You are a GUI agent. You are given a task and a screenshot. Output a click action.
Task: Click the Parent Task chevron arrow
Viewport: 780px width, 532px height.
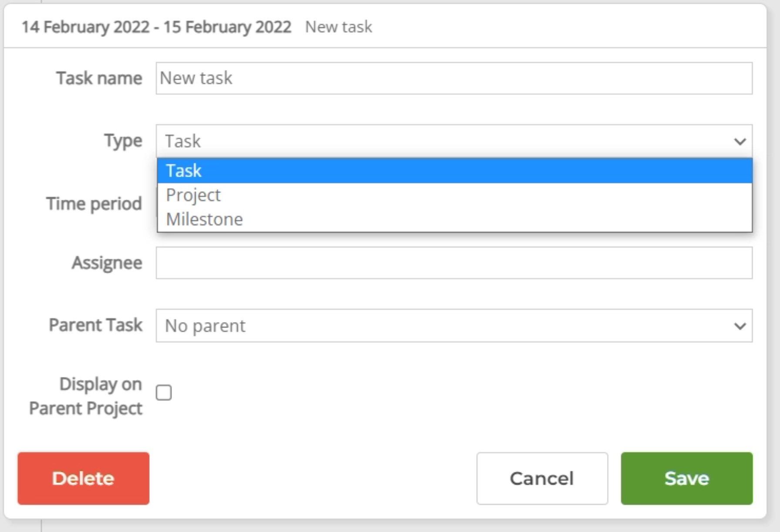pos(739,326)
